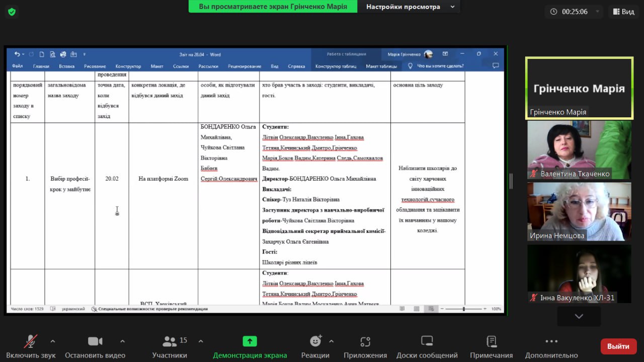Click the zoom out minus in Word
The width and height of the screenshot is (644, 362).
442,309
